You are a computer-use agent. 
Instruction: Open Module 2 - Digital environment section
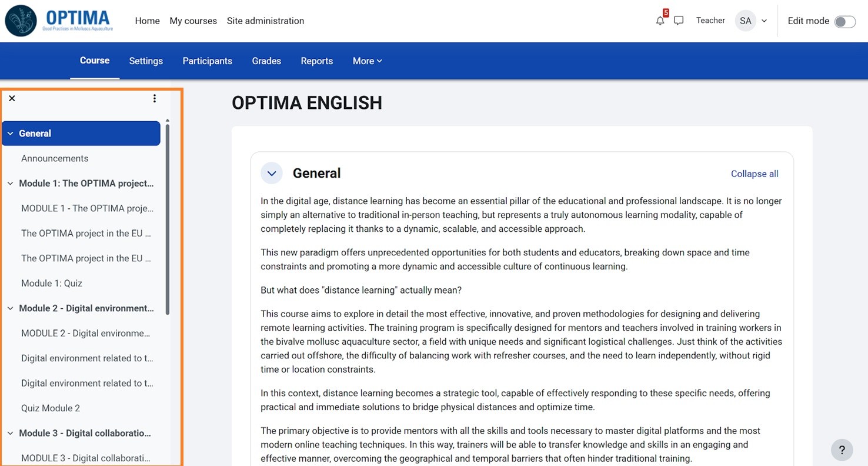tap(86, 308)
